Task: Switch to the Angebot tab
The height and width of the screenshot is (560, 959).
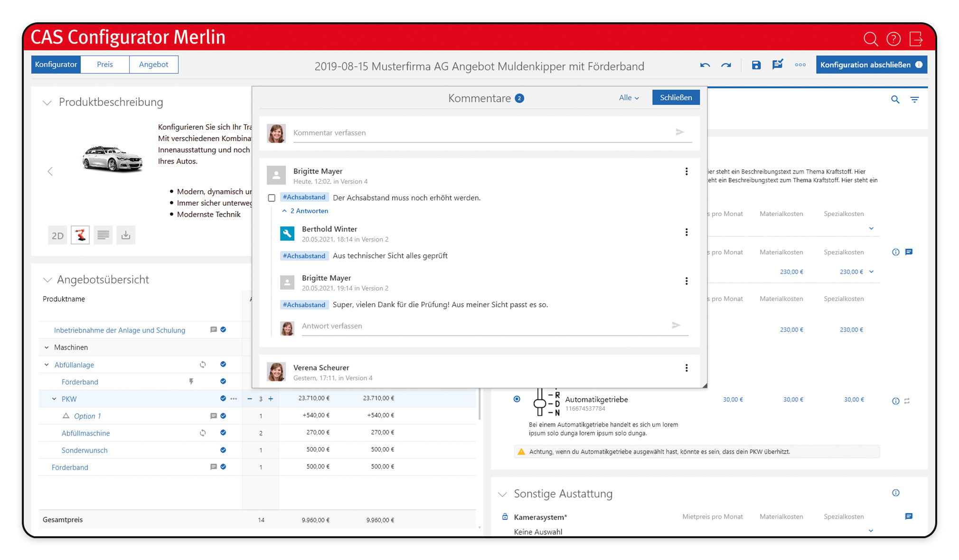Action: coord(153,65)
